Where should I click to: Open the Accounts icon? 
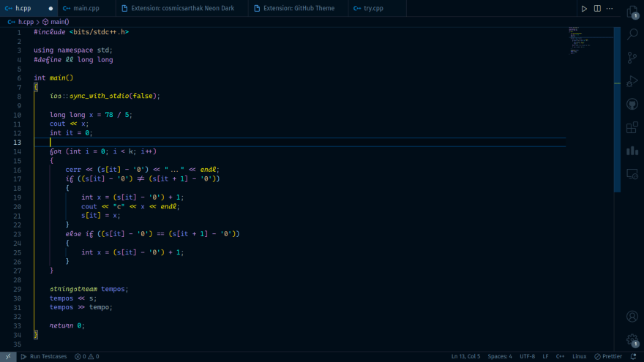coord(632,317)
